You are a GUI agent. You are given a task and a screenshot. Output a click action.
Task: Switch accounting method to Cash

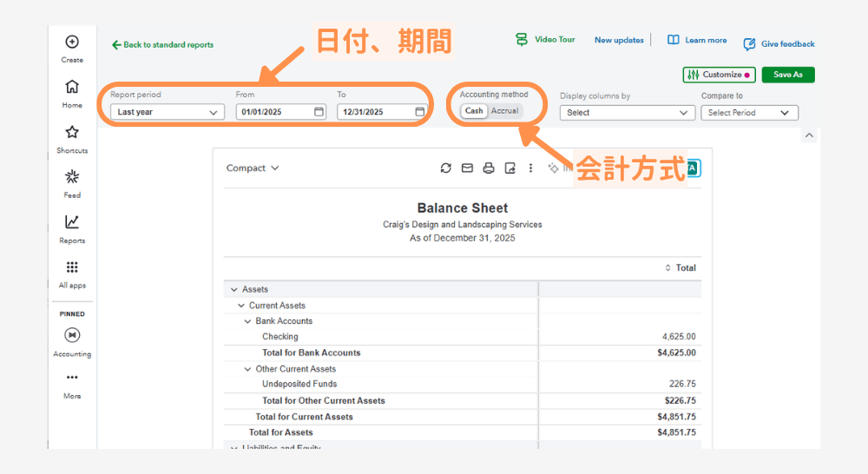point(474,111)
